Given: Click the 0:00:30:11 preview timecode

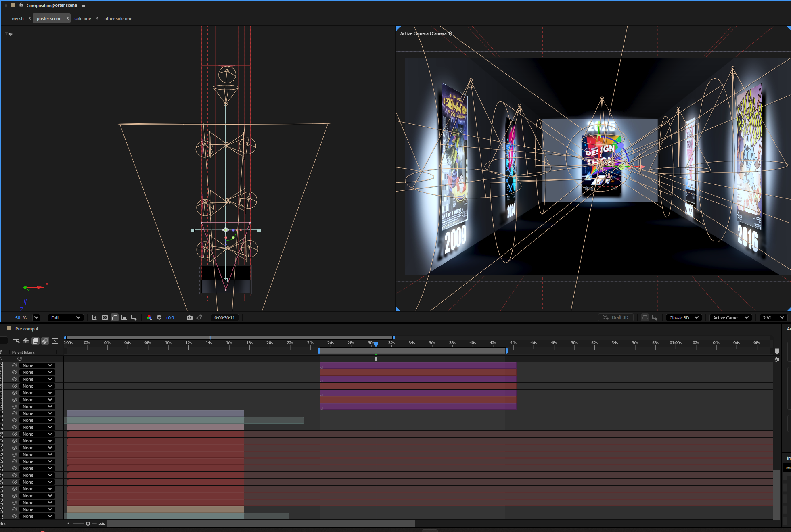Looking at the screenshot, I should [x=224, y=318].
